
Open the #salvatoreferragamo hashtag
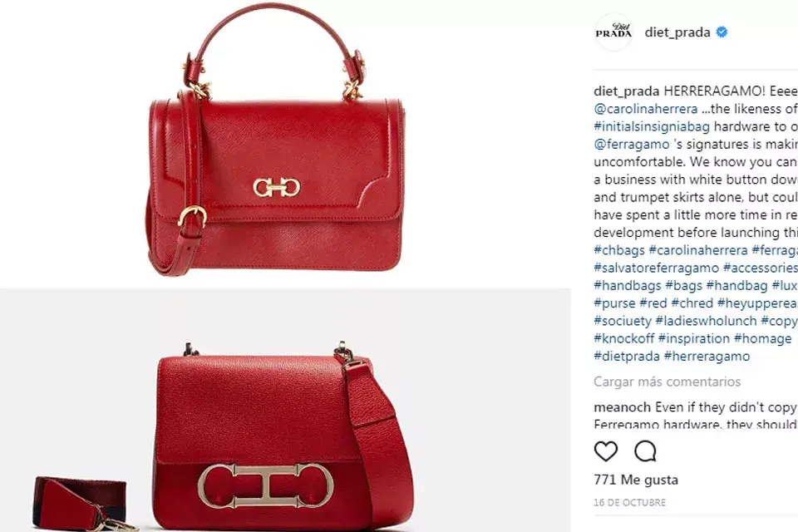click(x=657, y=268)
